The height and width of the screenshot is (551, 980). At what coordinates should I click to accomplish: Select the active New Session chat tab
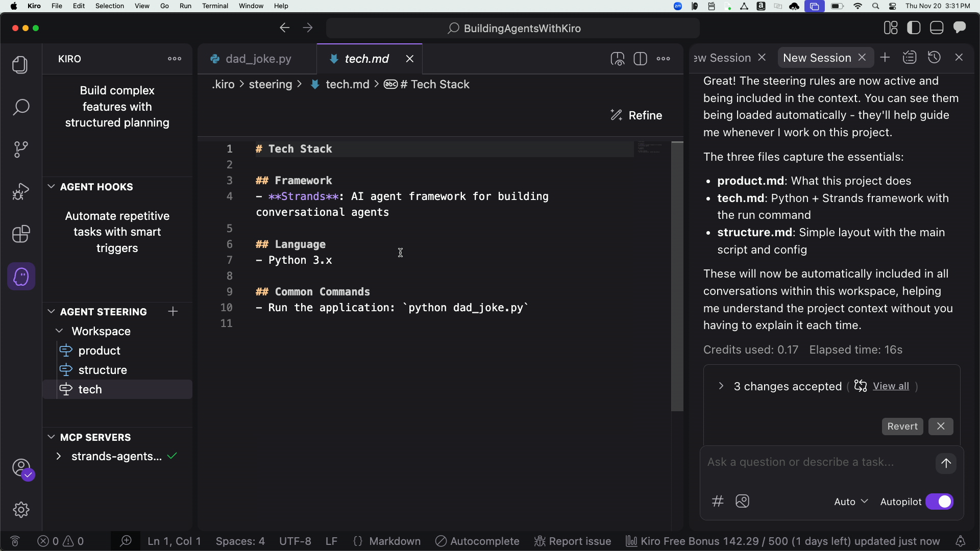click(817, 58)
